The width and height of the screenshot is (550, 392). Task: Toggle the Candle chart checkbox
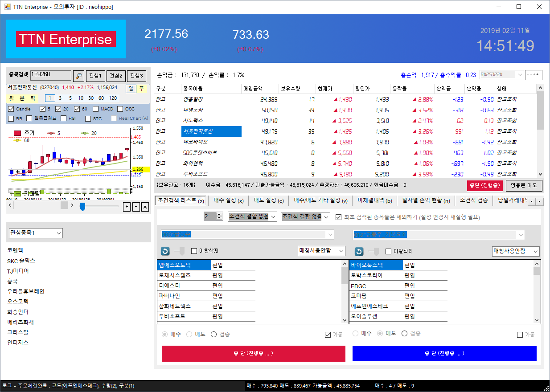11,109
